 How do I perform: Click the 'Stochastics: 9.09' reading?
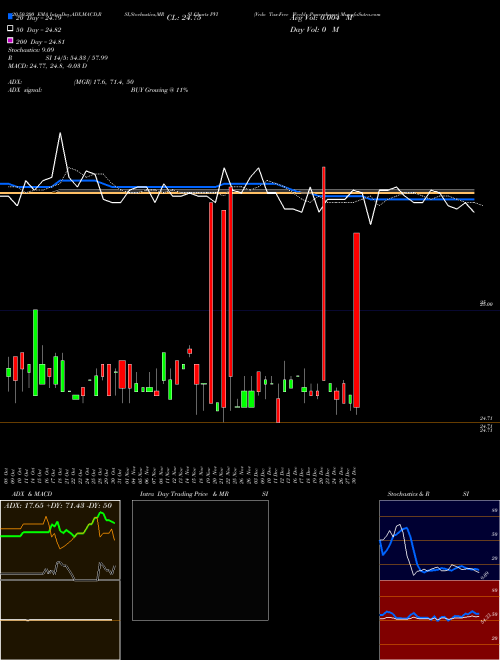[x=31, y=50]
